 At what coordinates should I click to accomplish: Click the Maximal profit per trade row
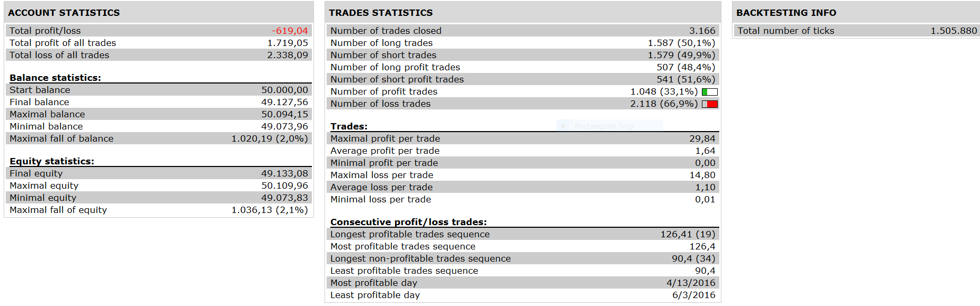coord(523,138)
